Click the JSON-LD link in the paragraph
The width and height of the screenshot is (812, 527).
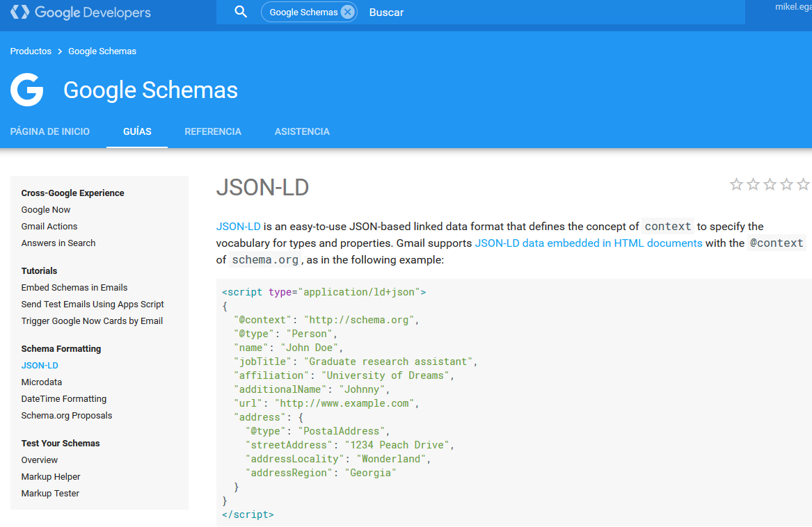[x=238, y=226]
